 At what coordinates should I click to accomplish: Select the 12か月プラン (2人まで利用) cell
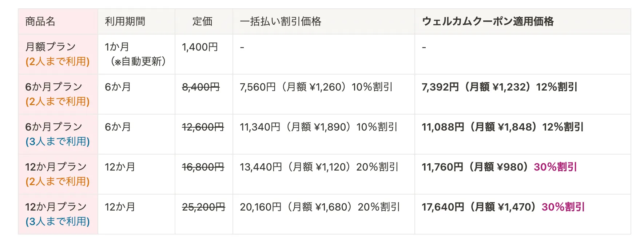[58, 174]
